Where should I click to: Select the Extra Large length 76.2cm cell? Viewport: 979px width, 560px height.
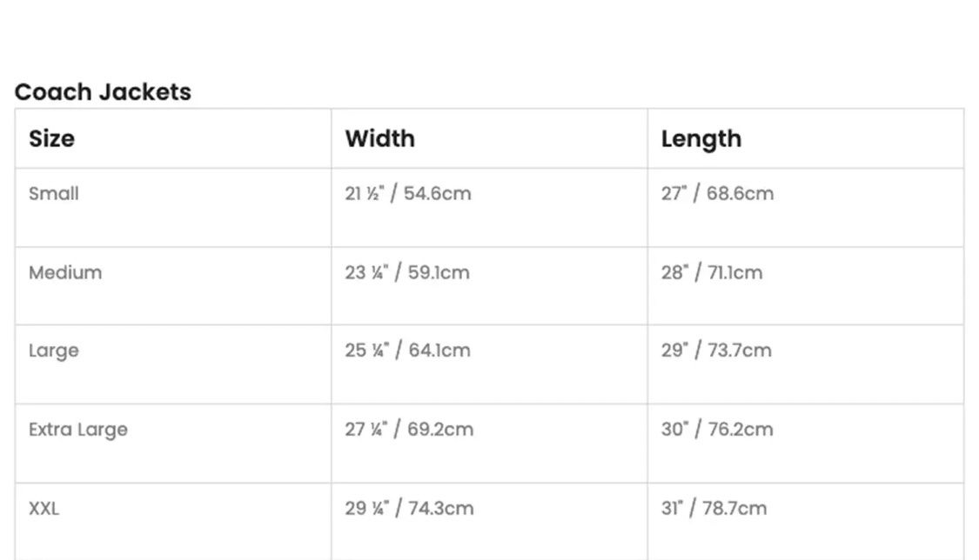point(806,443)
